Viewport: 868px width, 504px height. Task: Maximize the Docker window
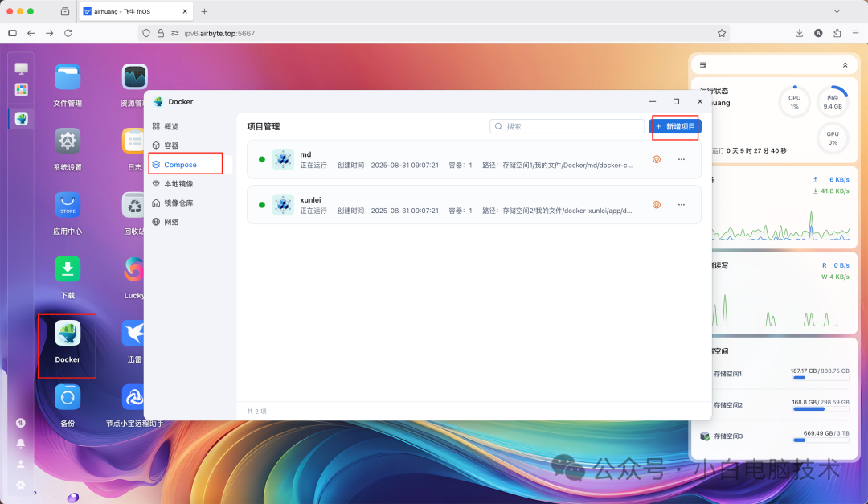[676, 101]
